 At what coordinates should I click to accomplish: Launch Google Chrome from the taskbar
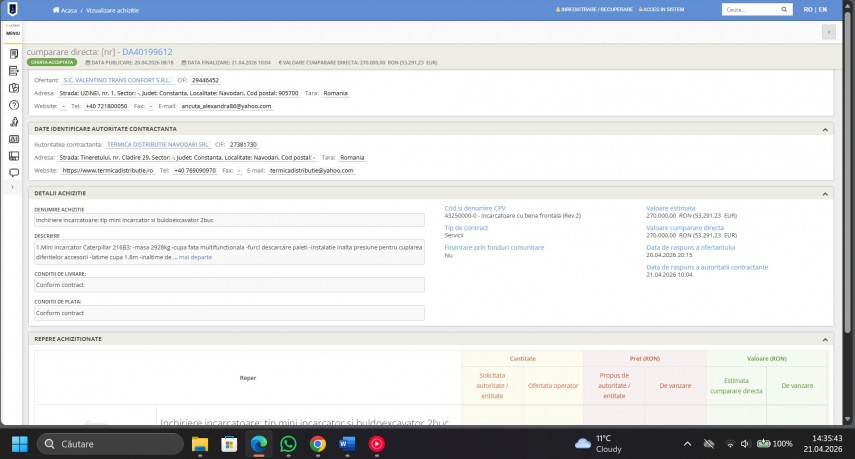pyautogui.click(x=318, y=443)
